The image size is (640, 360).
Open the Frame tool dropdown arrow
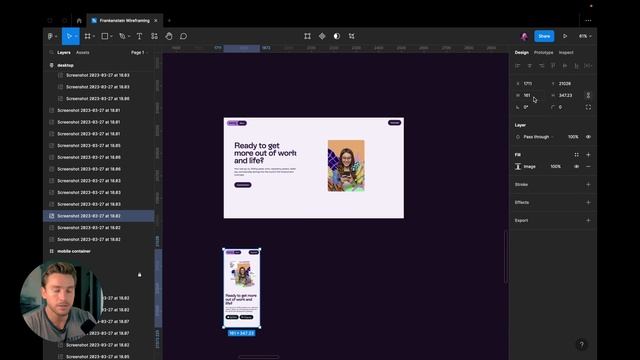93,36
